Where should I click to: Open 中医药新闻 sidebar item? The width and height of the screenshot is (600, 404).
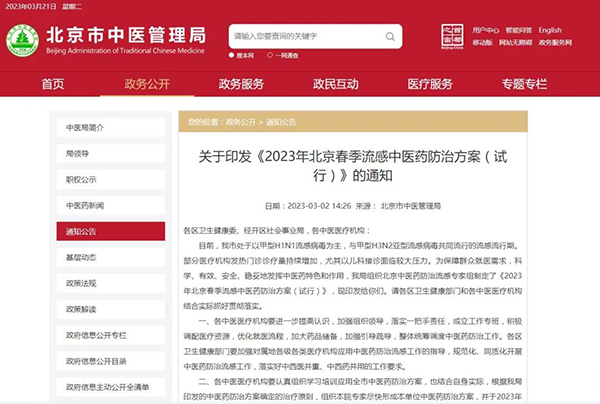[84, 206]
